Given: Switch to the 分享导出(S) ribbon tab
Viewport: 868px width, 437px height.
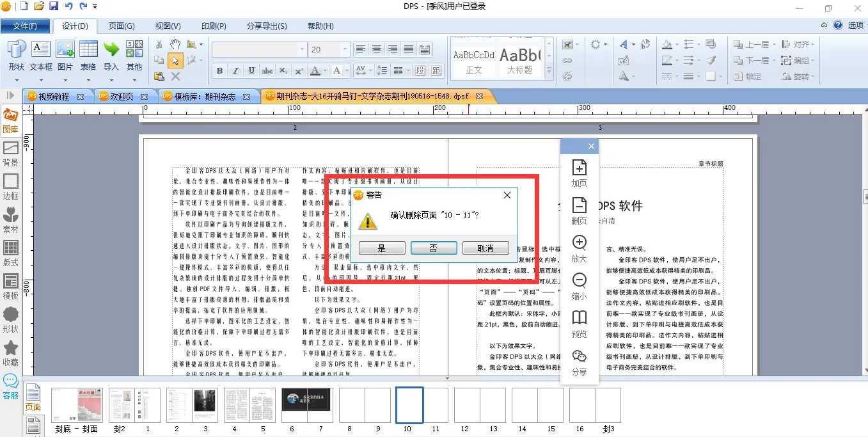Looking at the screenshot, I should click(x=267, y=26).
